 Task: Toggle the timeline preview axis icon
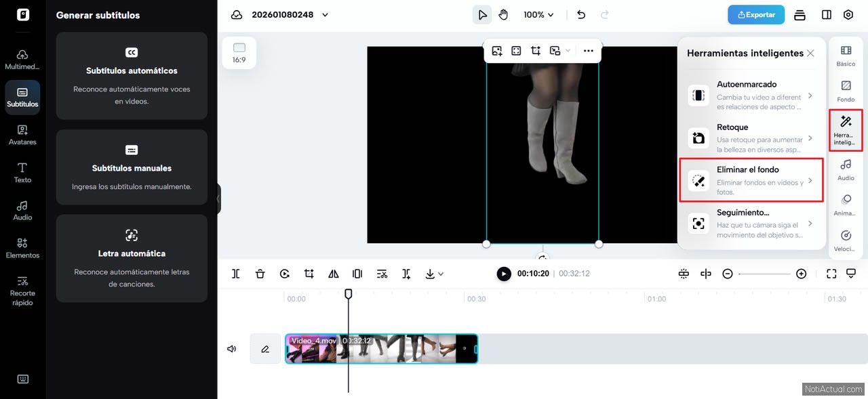coord(706,274)
